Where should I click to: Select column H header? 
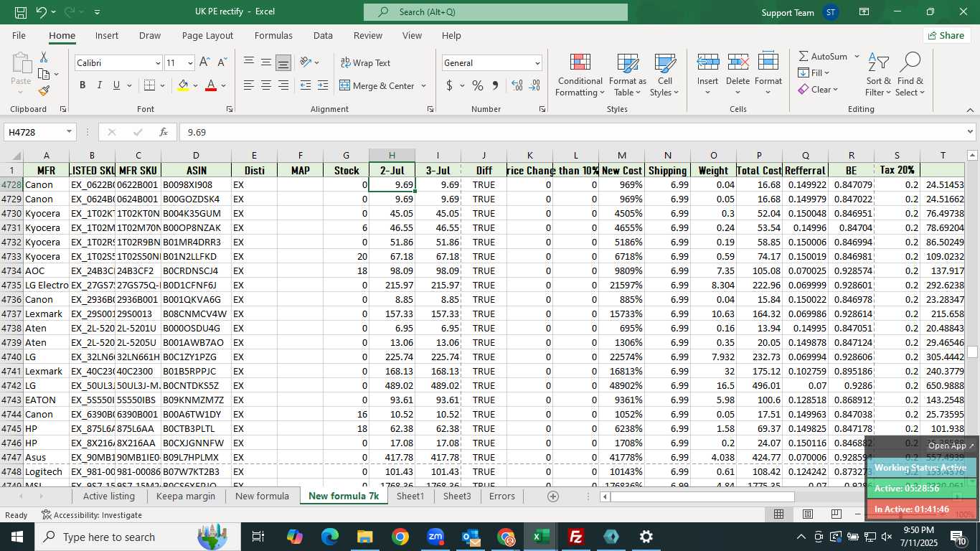(392, 155)
